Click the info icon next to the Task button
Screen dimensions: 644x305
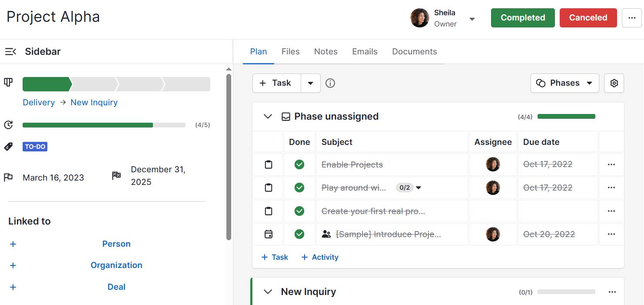tap(330, 83)
